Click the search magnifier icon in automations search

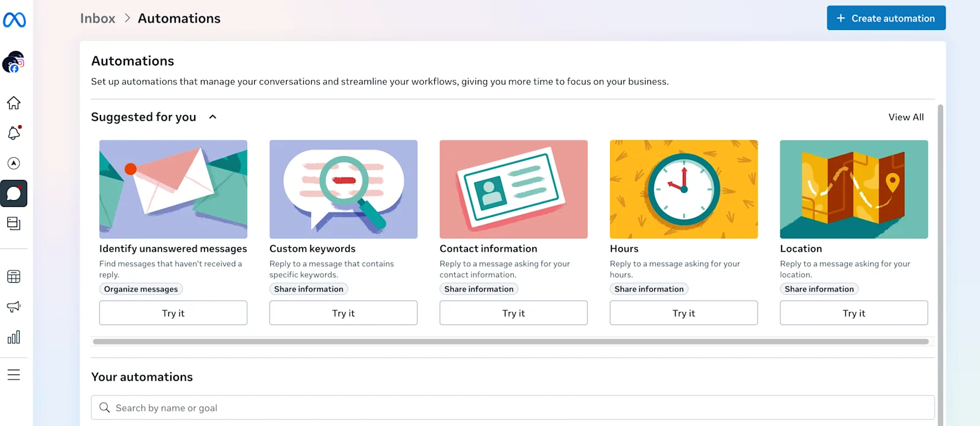tap(105, 408)
